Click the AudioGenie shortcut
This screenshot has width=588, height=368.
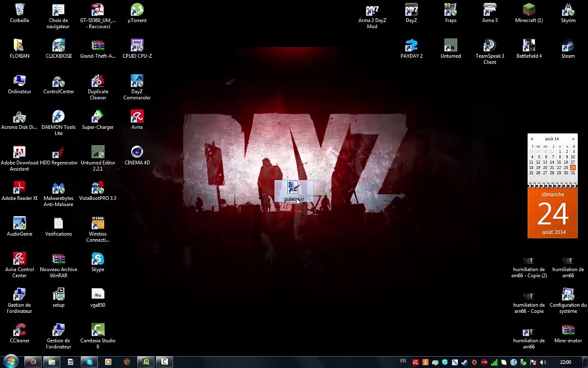19,226
